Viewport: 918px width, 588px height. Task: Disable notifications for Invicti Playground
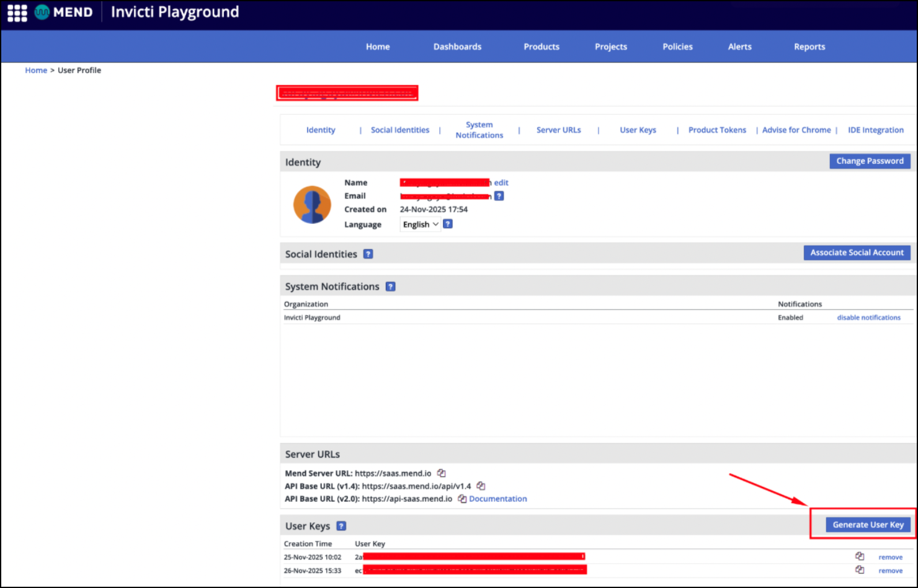point(868,318)
